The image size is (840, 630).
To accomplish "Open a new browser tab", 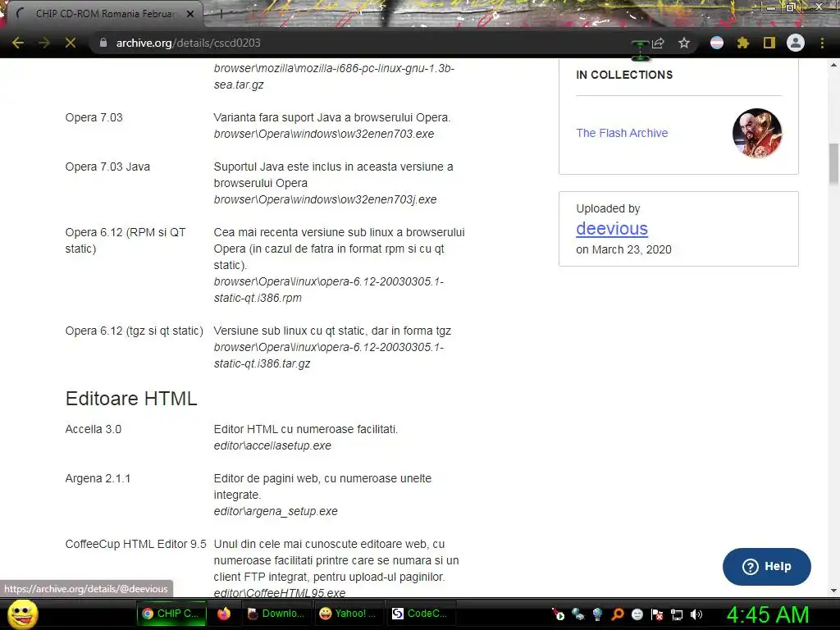I will click(221, 14).
